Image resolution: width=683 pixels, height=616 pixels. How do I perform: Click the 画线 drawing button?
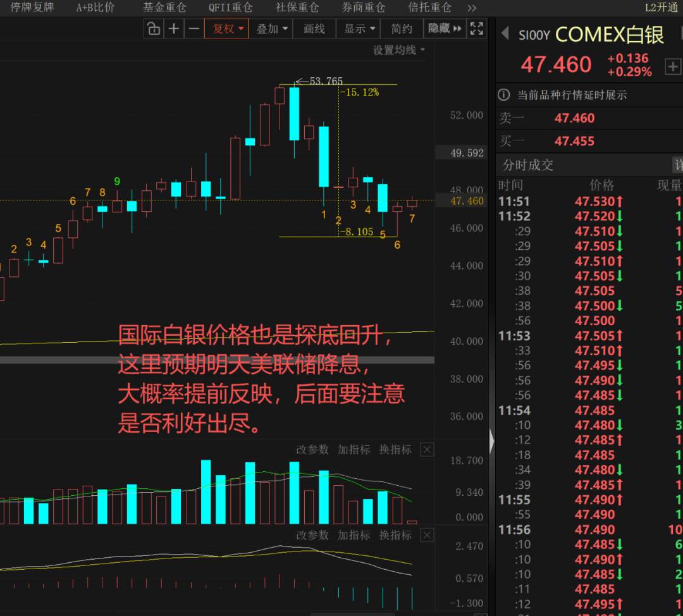[x=314, y=28]
